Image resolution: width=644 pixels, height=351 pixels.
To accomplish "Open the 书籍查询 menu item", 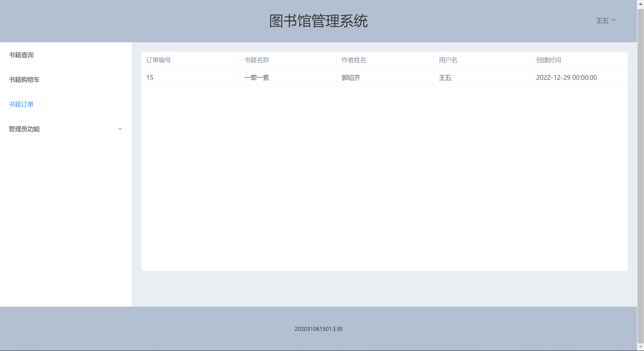I will tap(21, 55).
